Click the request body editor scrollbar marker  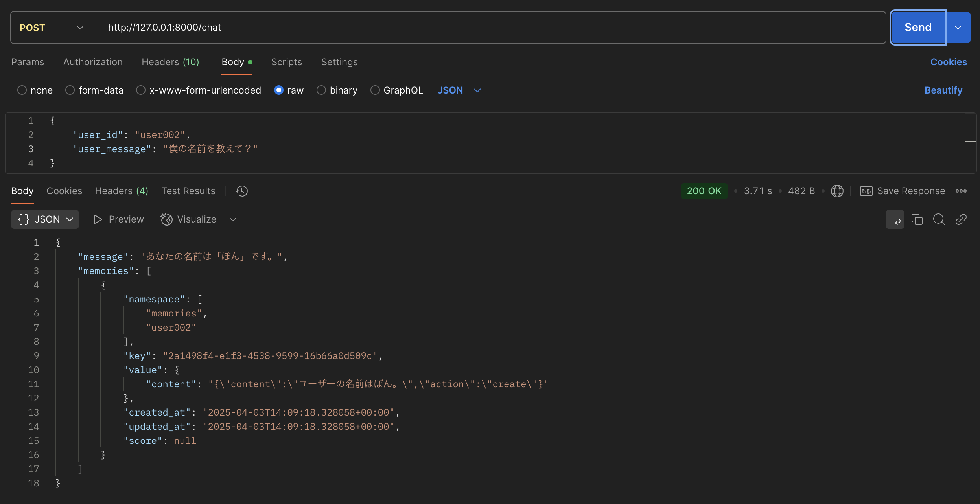click(970, 142)
